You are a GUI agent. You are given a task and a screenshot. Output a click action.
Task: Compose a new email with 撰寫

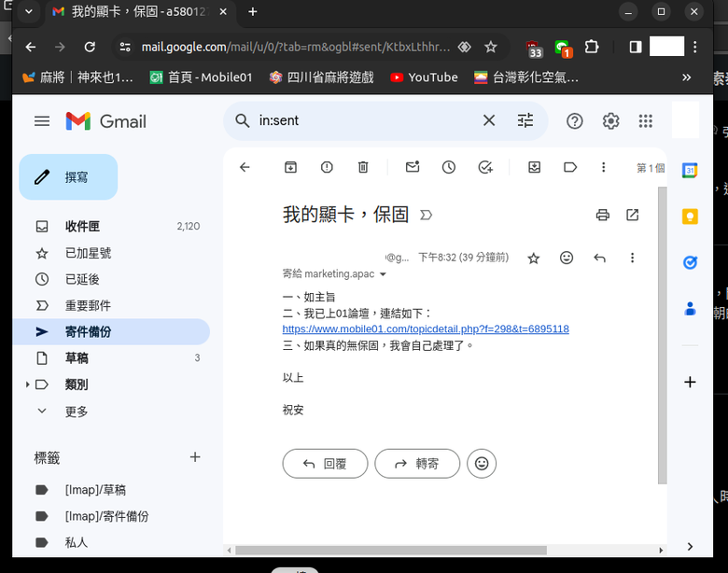[x=68, y=177]
